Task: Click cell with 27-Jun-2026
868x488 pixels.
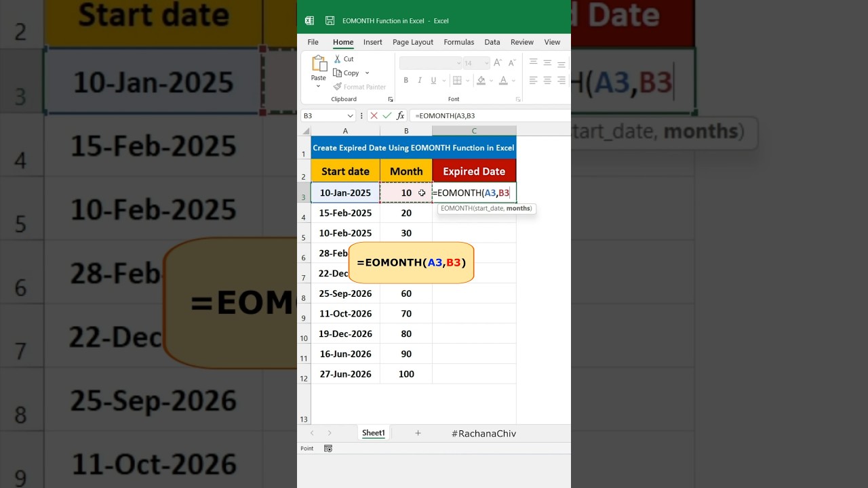Action: pos(345,373)
